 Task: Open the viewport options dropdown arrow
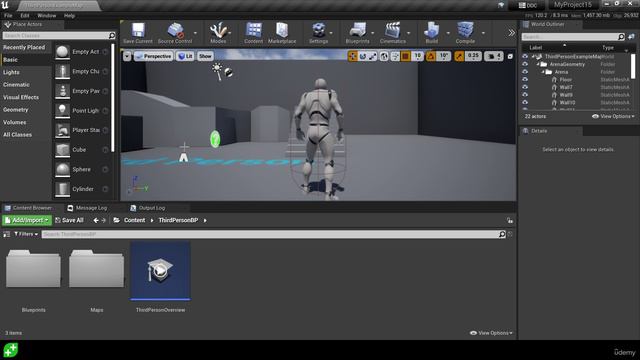coord(127,56)
